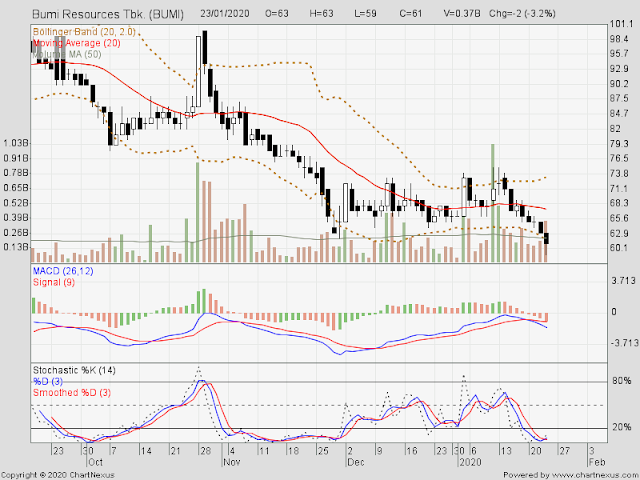Click the 79.3 price axis value

[x=619, y=144]
